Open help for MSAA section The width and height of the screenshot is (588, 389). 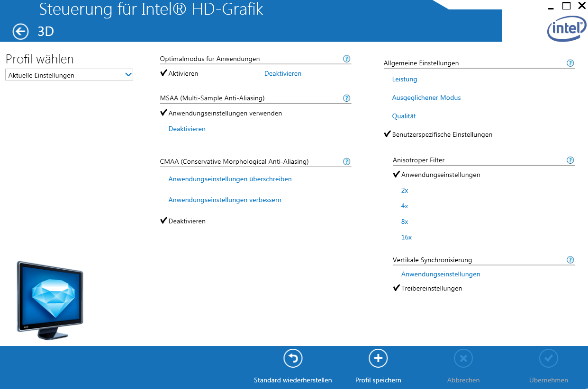click(x=346, y=98)
